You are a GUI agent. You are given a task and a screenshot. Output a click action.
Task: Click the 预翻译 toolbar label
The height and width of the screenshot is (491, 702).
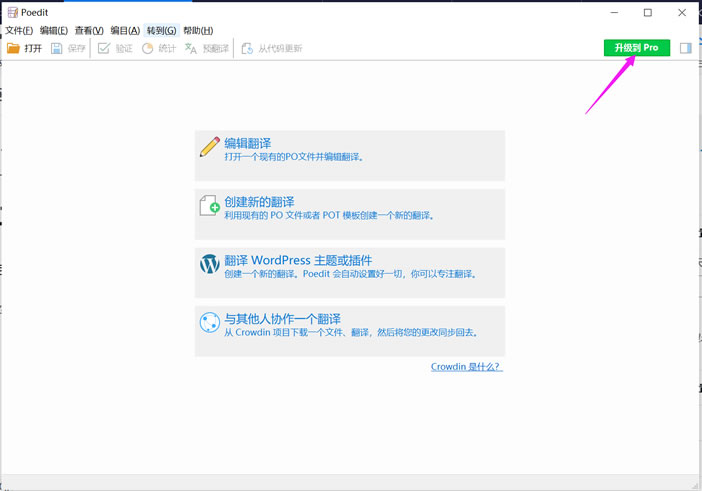[x=216, y=48]
